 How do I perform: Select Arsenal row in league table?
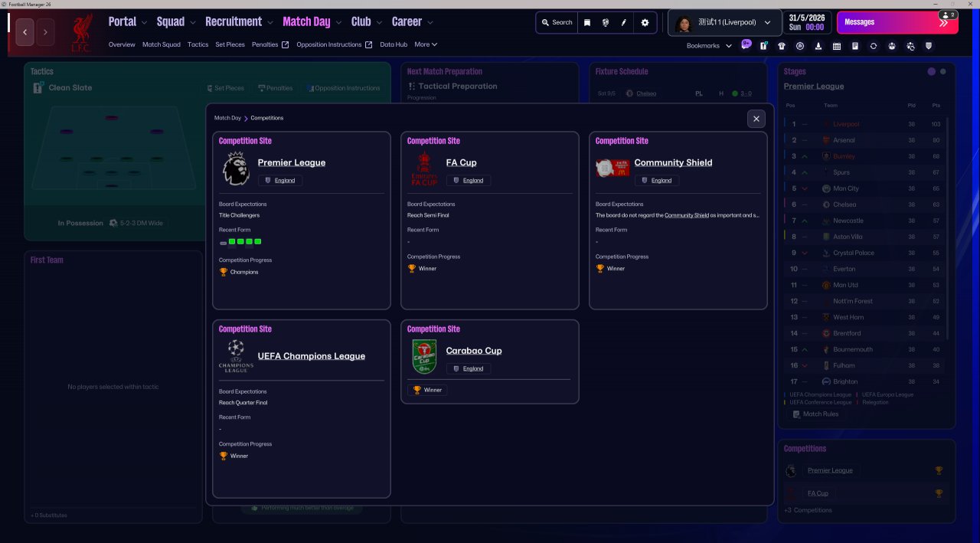[863, 140]
